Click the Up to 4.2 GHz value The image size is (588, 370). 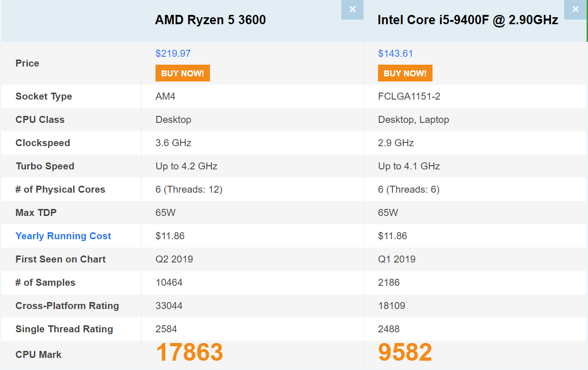click(x=187, y=166)
